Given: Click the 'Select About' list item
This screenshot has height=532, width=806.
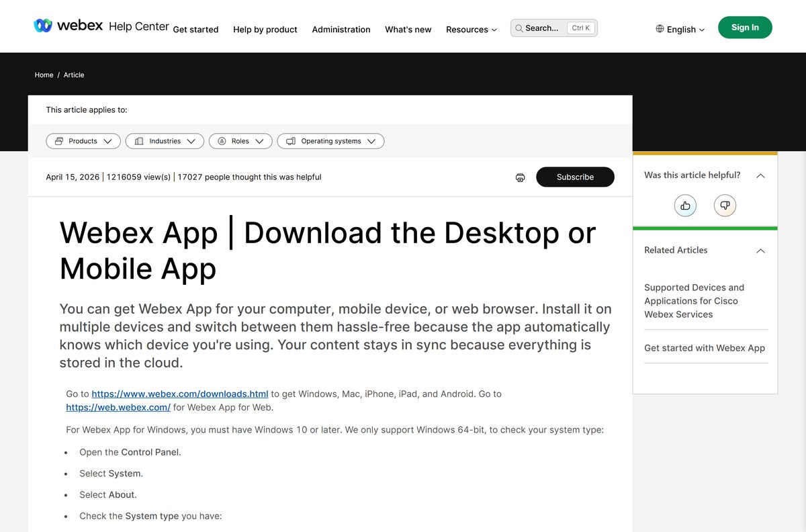Looking at the screenshot, I should [x=108, y=494].
